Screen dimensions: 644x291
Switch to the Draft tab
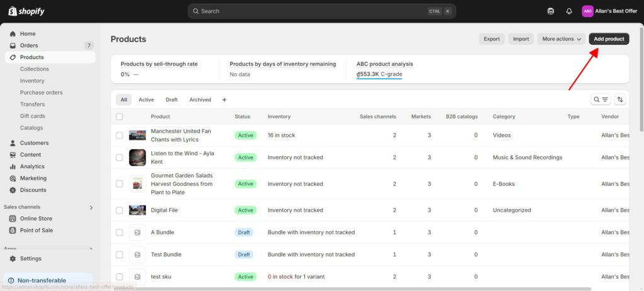pyautogui.click(x=172, y=100)
